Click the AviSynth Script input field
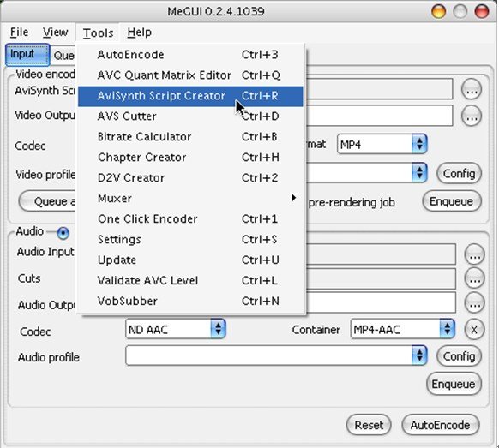Viewport: 499px width, 448px height. pyautogui.click(x=379, y=90)
